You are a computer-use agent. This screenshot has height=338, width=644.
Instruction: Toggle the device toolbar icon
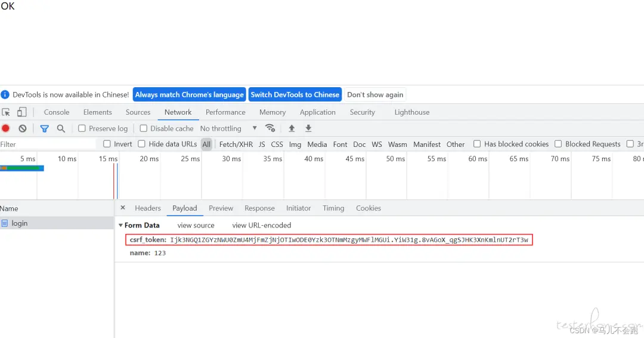[x=22, y=112]
